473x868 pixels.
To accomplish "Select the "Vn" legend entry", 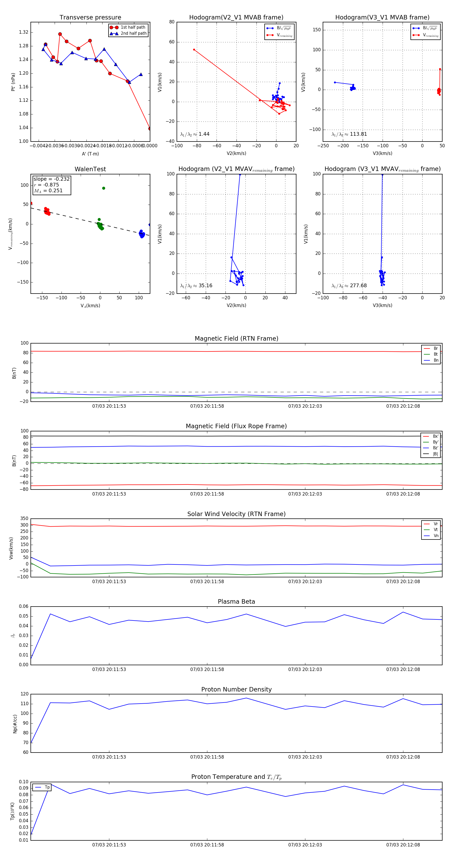I will click(x=431, y=536).
